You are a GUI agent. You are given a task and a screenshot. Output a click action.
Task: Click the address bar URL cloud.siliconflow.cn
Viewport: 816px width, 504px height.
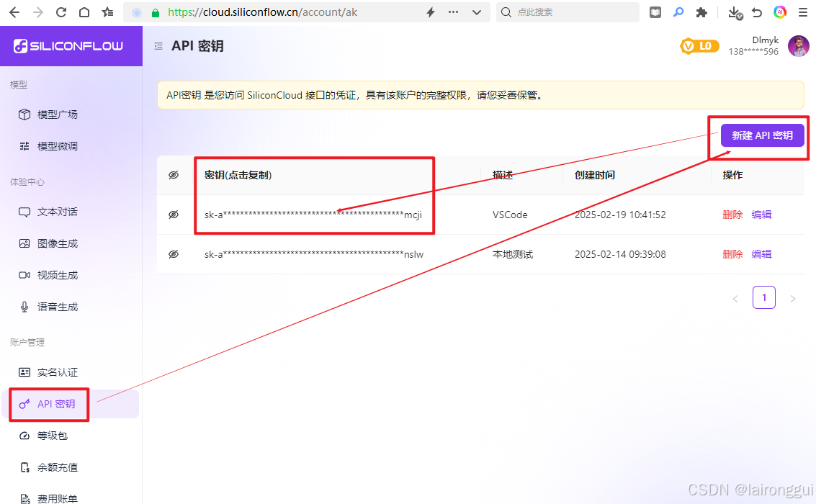point(262,12)
